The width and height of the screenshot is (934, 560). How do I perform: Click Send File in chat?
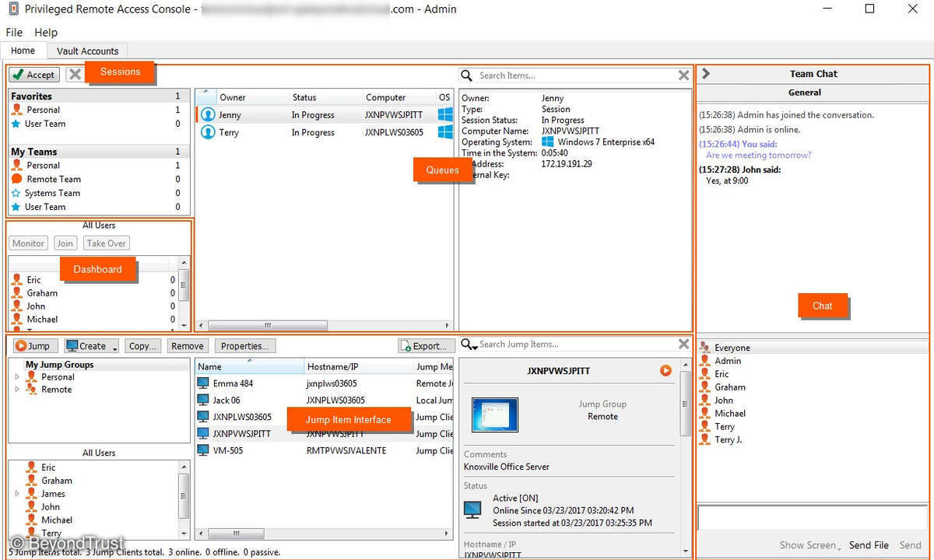(x=869, y=545)
